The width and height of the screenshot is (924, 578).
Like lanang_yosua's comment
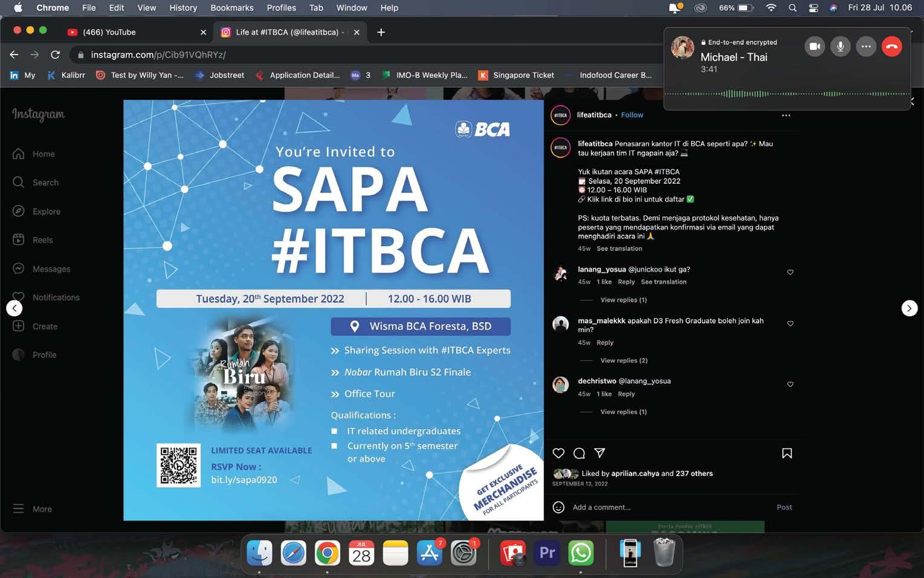[790, 272]
